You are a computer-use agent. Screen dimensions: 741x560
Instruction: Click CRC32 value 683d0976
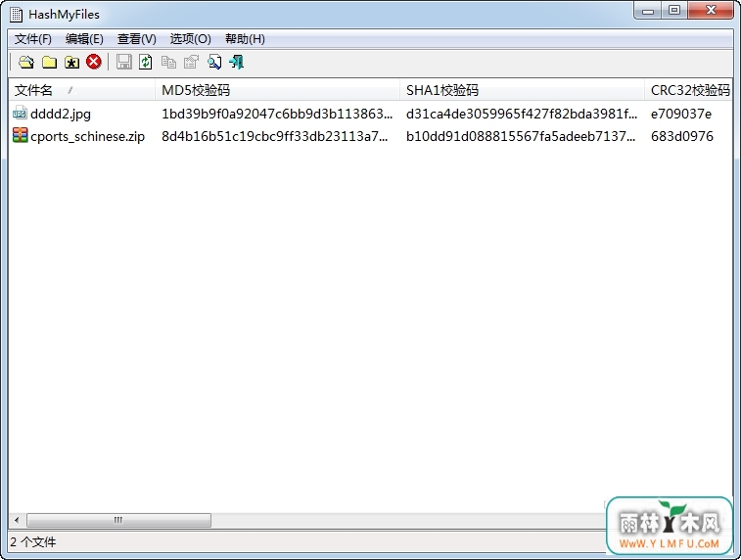pyautogui.click(x=682, y=137)
